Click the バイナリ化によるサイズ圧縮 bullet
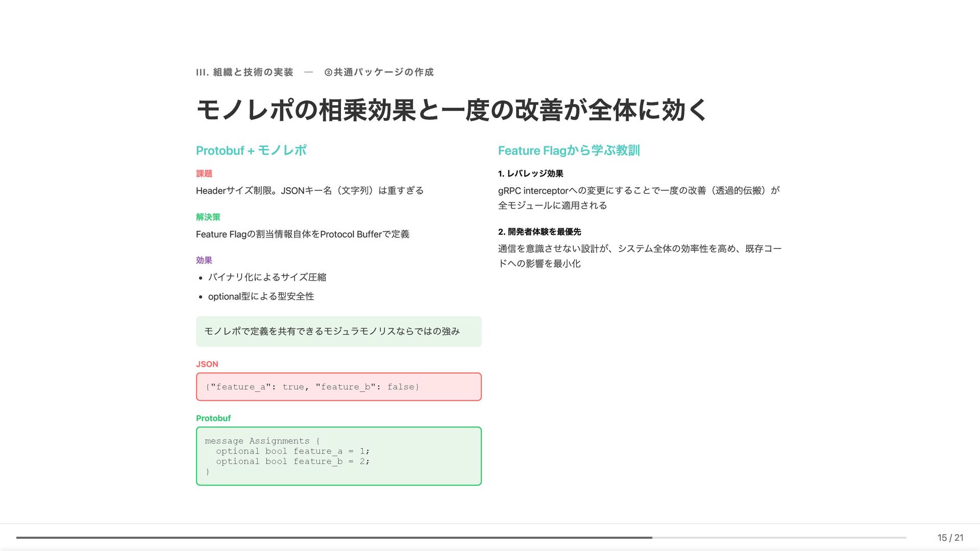 (266, 278)
